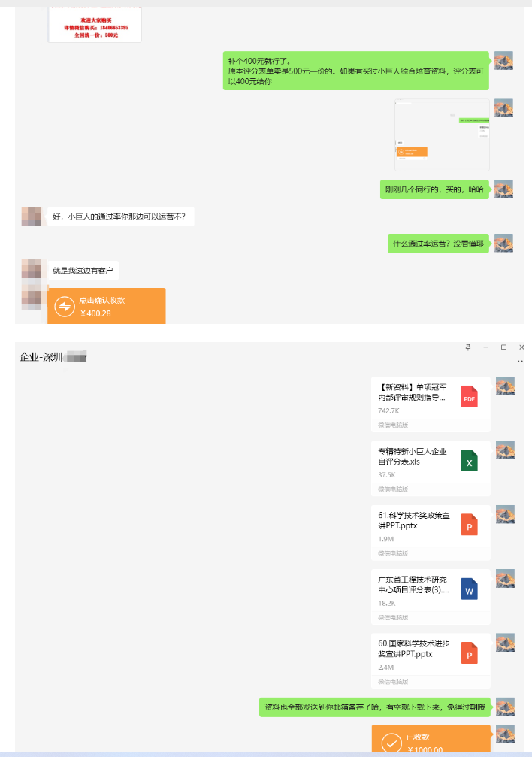The width and height of the screenshot is (532, 757).
Task: Select the message 刚刚几个同行的，买的，哈哈
Action: (434, 189)
